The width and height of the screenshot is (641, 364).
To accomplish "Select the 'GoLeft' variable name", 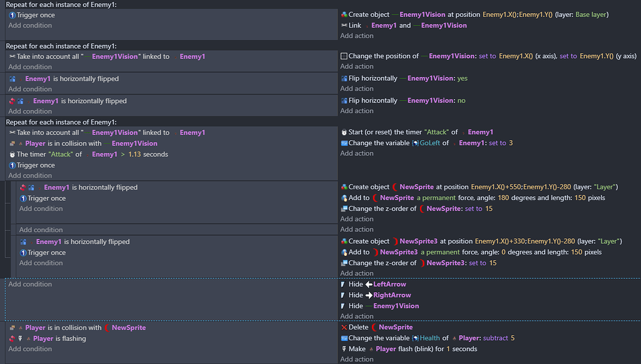I will (x=429, y=143).
